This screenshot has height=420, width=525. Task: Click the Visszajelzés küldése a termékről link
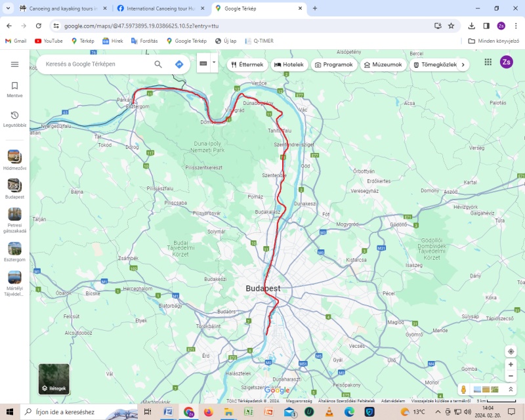[440, 400]
